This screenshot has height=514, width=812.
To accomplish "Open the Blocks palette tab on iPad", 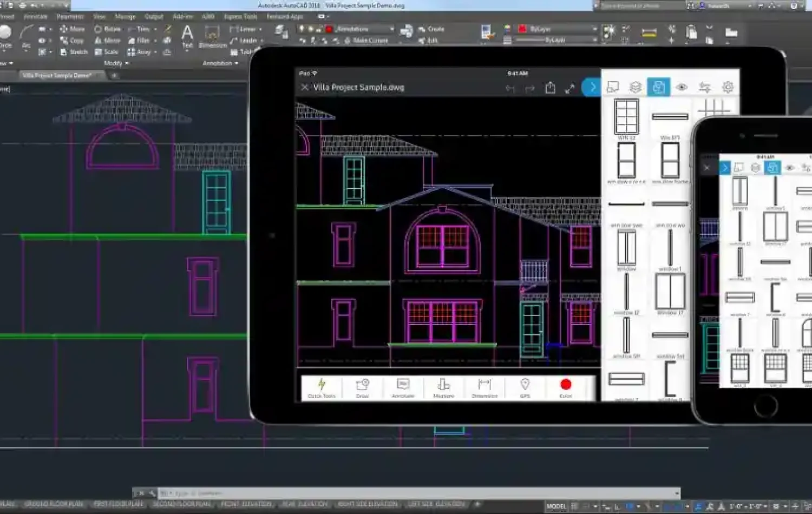I will (x=658, y=87).
